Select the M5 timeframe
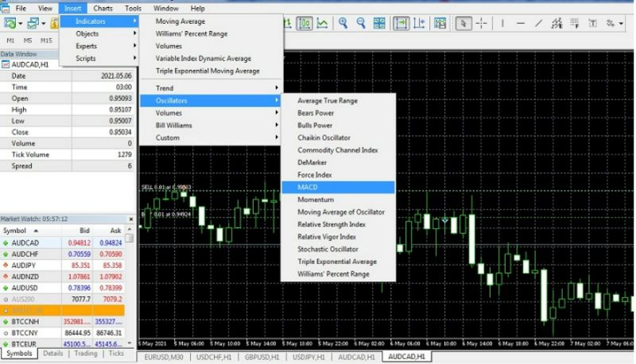 [28, 41]
